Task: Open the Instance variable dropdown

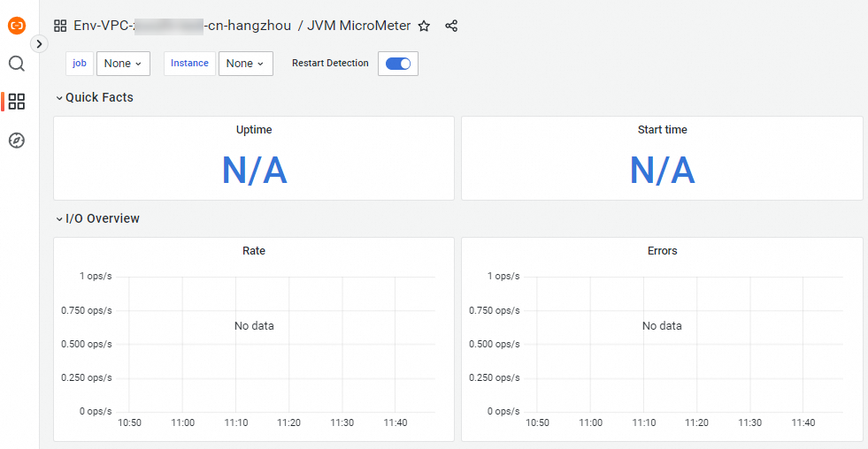Action: point(245,64)
